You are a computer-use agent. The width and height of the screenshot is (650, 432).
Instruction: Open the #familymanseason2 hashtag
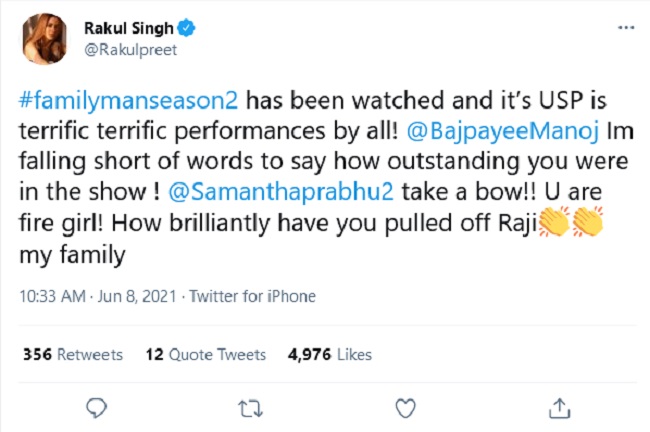[x=130, y=103]
